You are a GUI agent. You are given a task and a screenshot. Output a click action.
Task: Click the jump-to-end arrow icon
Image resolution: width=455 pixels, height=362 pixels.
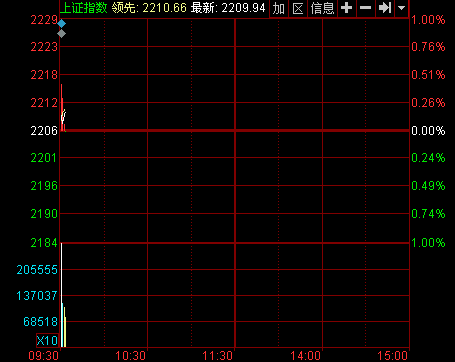click(385, 8)
